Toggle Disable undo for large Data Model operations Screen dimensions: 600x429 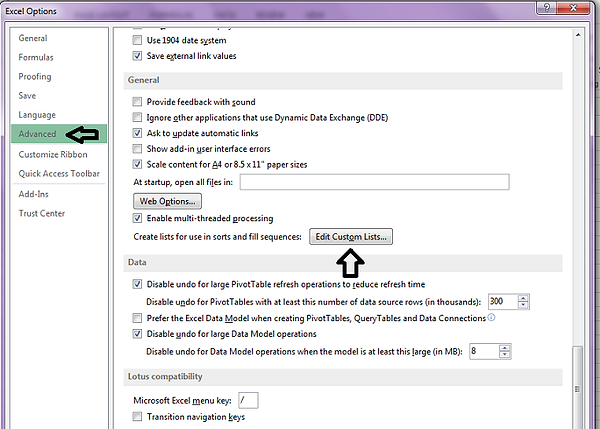pyautogui.click(x=137, y=334)
